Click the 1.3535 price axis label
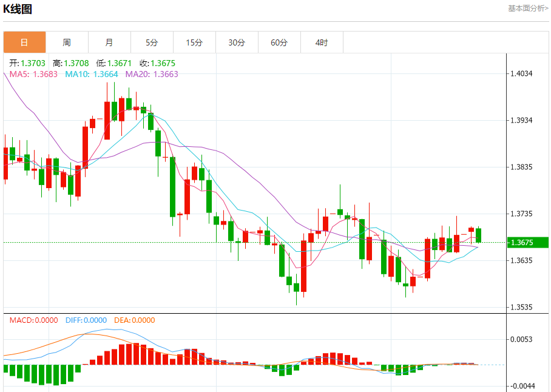Viewport: 551px width, 392px height. (x=521, y=307)
